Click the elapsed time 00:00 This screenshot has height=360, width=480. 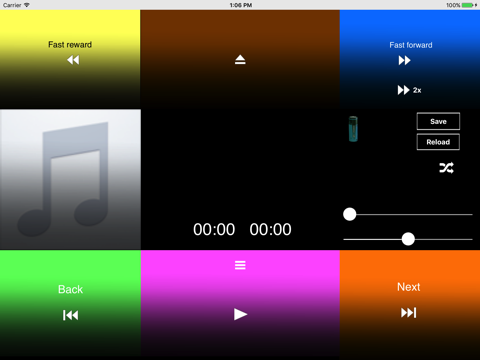[214, 229]
